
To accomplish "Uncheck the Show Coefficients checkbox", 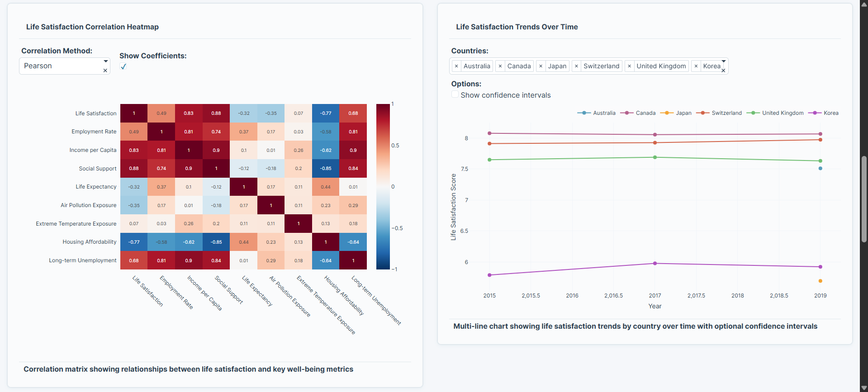I will 123,66.
